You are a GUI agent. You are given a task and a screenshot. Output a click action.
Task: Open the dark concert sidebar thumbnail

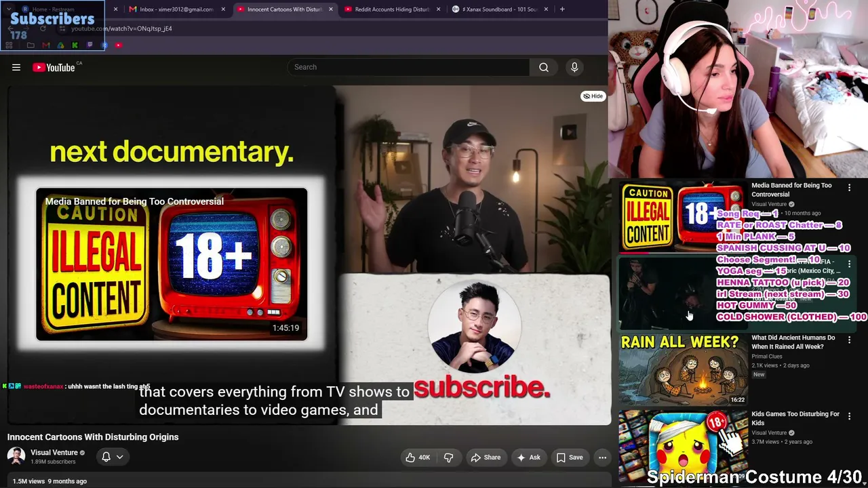(682, 293)
